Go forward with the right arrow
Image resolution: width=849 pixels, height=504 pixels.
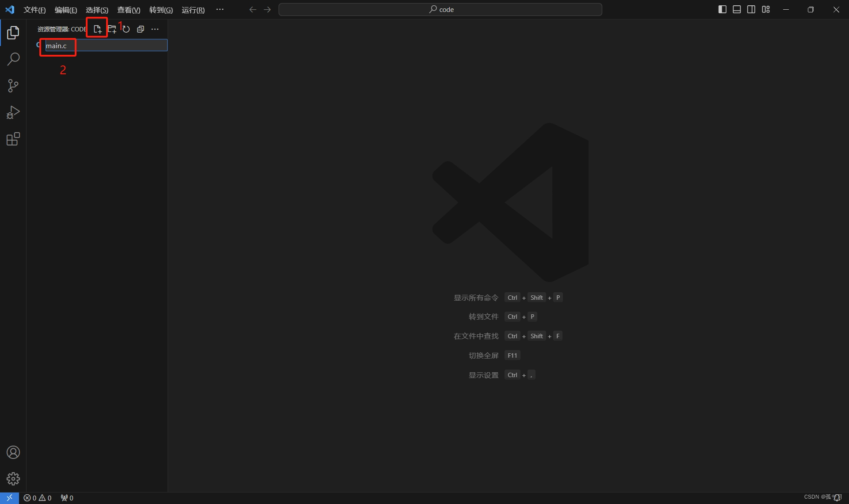[x=267, y=9]
